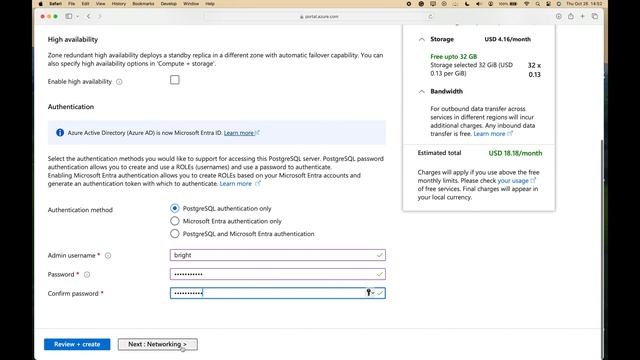Click the Confirm password input field
The image size is (640, 360).
pos(278,293)
